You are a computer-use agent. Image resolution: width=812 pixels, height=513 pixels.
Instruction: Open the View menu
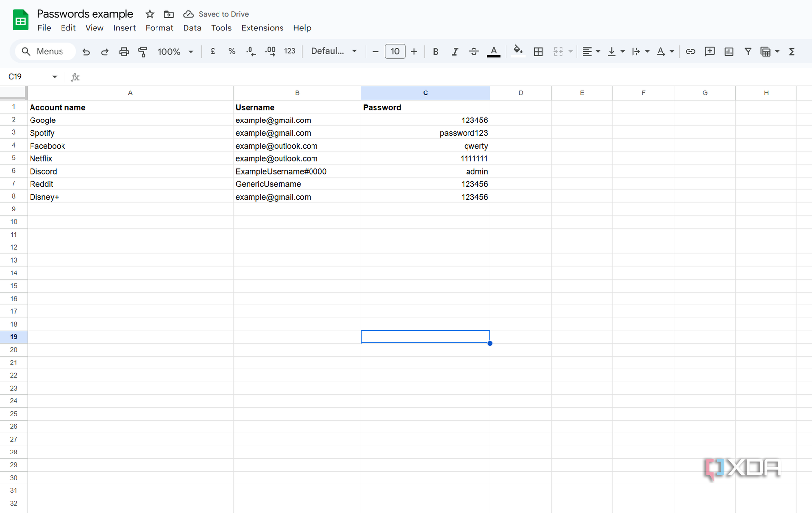pos(94,28)
